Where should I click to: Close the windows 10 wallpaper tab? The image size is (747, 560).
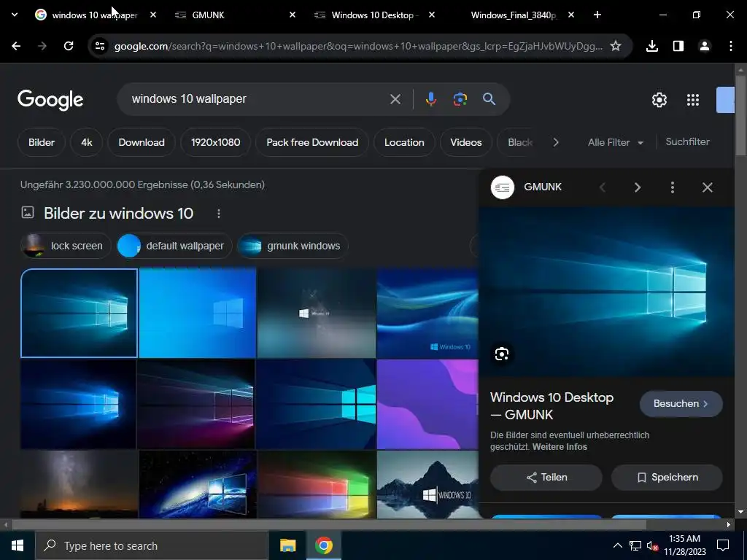click(153, 15)
